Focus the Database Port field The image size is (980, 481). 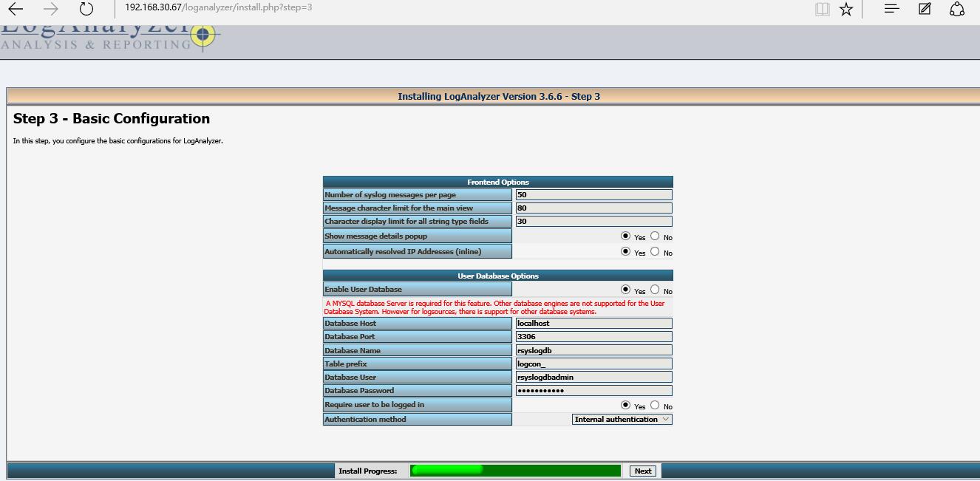(x=594, y=336)
